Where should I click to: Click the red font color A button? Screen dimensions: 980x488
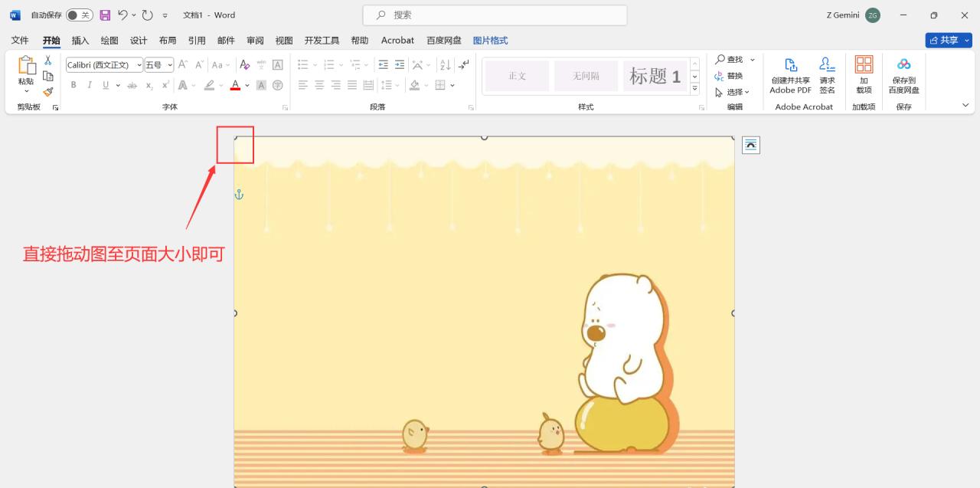(x=235, y=85)
